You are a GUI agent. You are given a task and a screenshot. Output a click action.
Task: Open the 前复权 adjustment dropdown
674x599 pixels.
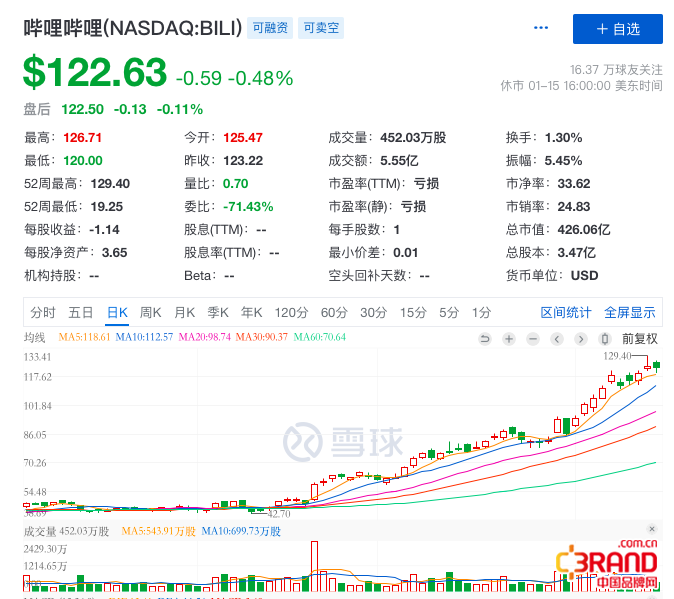pos(640,338)
